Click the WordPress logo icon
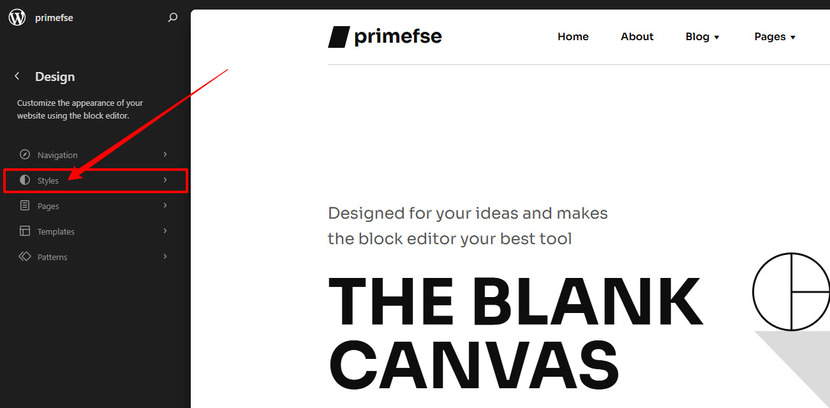830x408 pixels. click(x=17, y=17)
